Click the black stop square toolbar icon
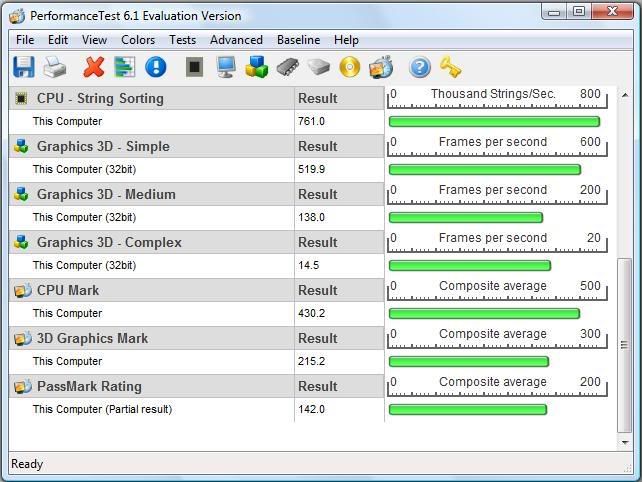643x482 pixels. [195, 67]
